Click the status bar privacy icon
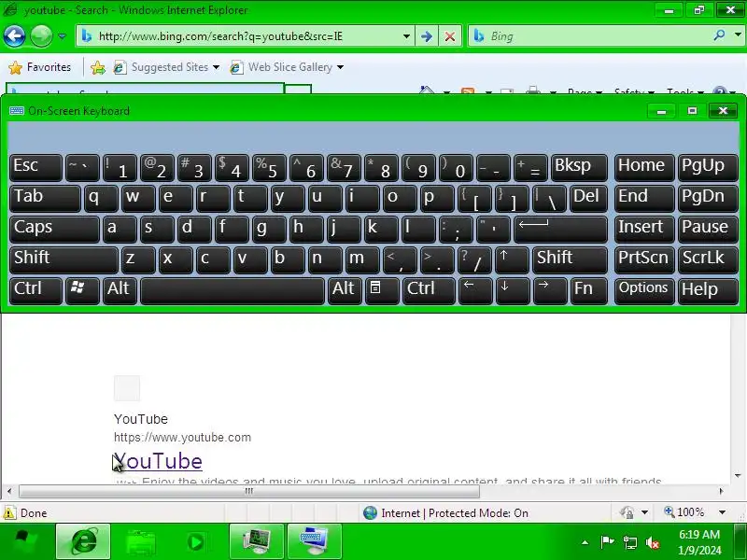The width and height of the screenshot is (747, 560). click(627, 512)
